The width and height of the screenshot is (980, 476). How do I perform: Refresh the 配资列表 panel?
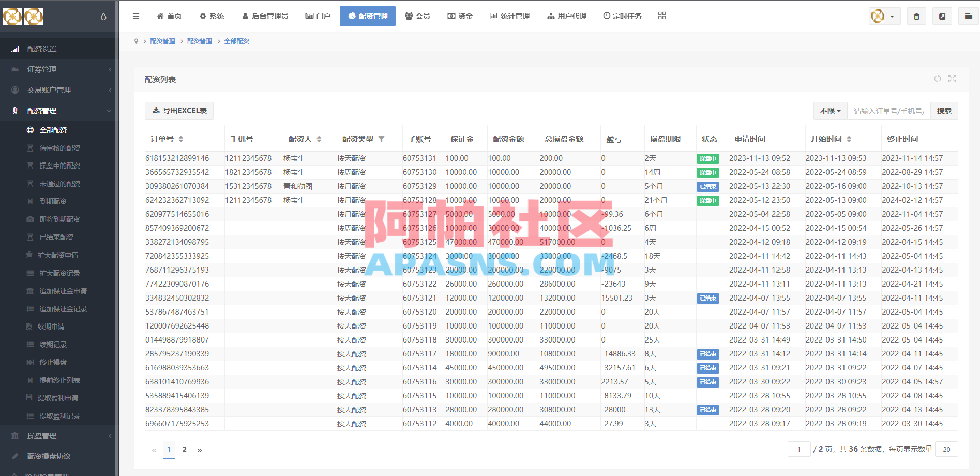tap(937, 79)
